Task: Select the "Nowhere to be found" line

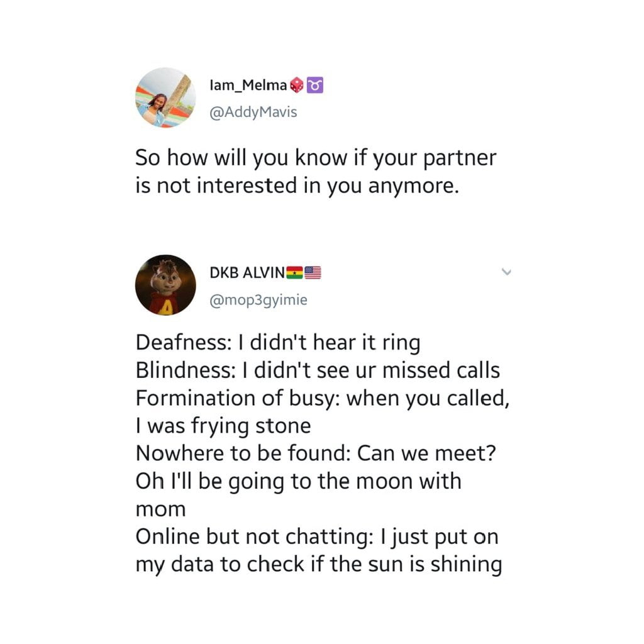Action: coord(313,454)
